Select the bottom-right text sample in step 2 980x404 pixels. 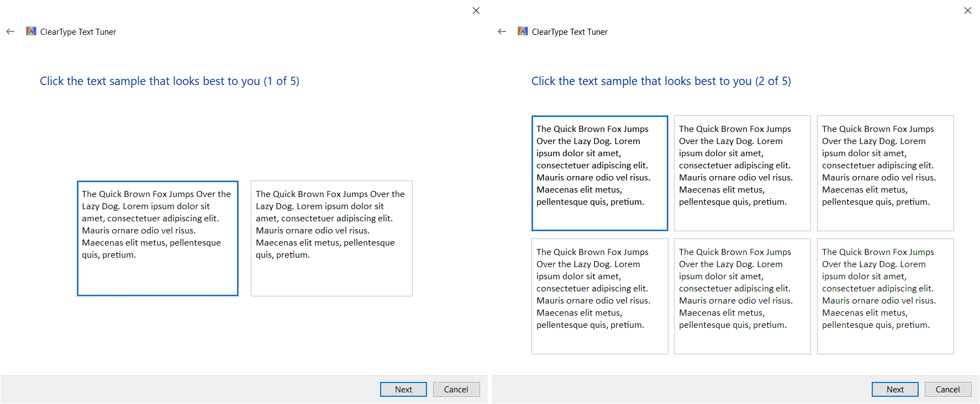(x=886, y=296)
